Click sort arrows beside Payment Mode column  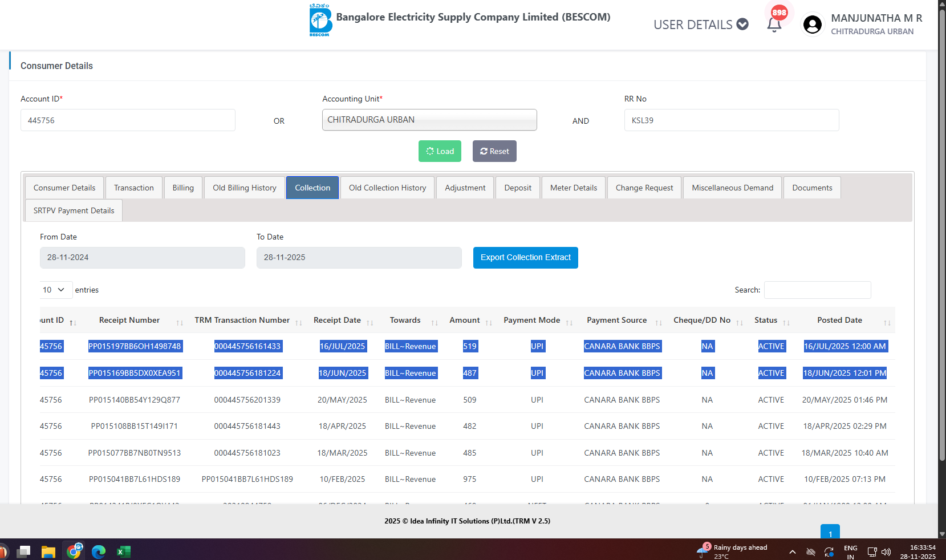click(569, 323)
